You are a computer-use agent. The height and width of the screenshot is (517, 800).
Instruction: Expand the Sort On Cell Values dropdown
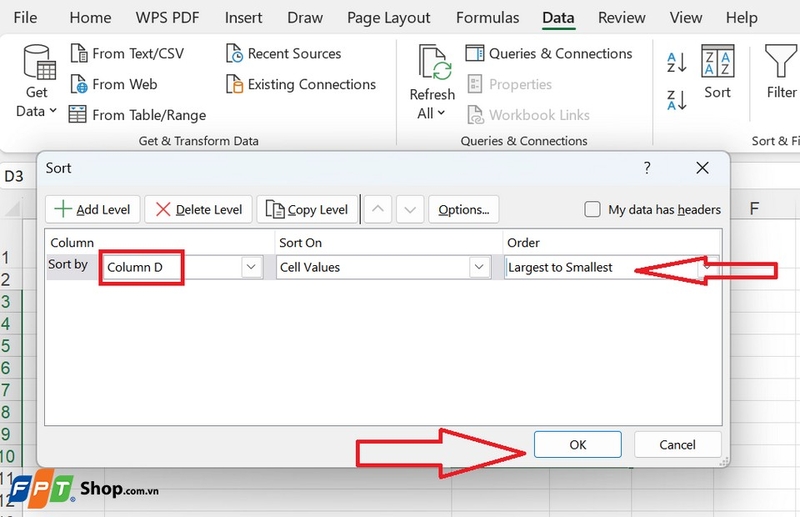pos(479,267)
